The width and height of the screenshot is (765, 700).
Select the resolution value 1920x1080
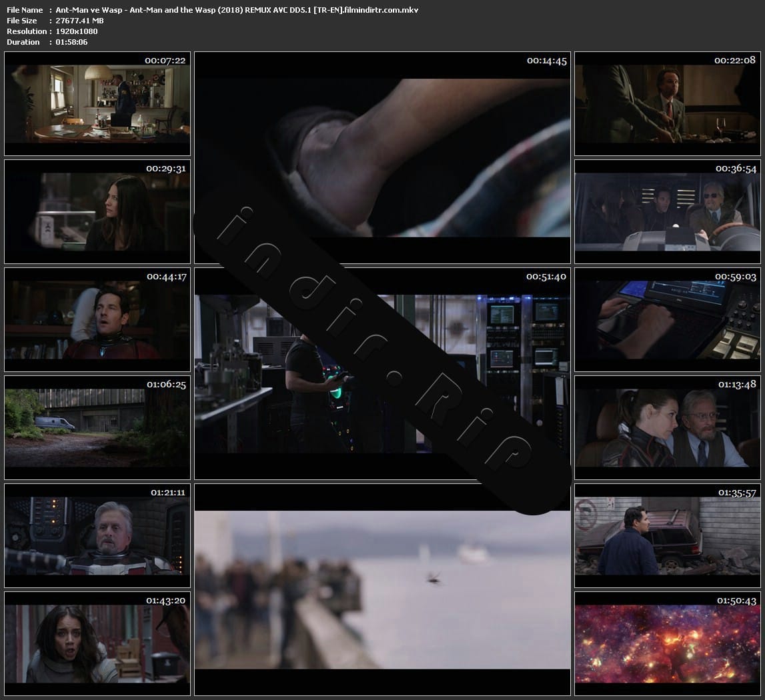(77, 31)
